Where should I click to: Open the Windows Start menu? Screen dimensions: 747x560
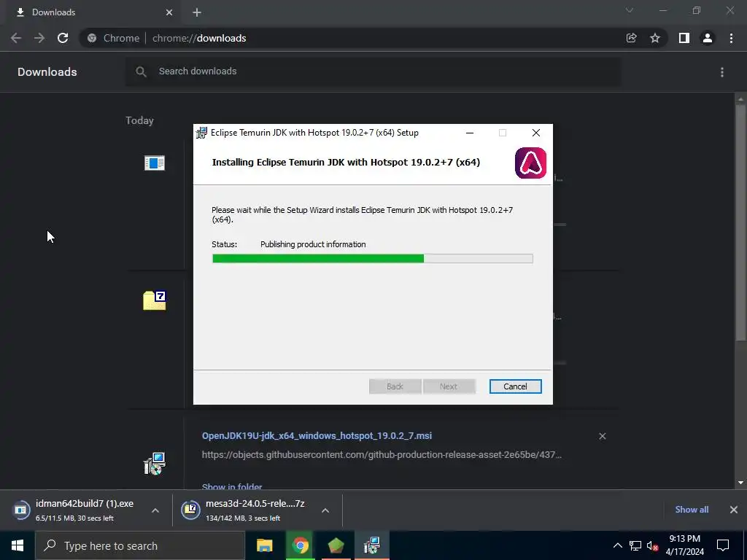[18, 545]
